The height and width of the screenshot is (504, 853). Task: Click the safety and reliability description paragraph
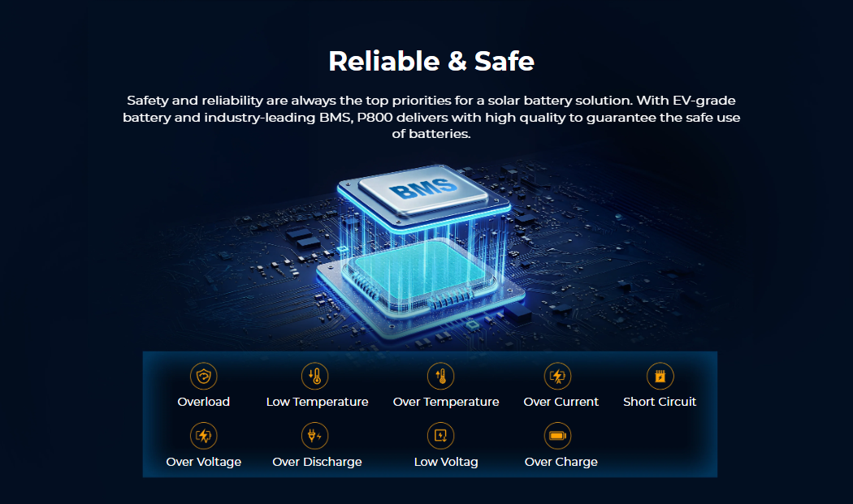pyautogui.click(x=431, y=117)
